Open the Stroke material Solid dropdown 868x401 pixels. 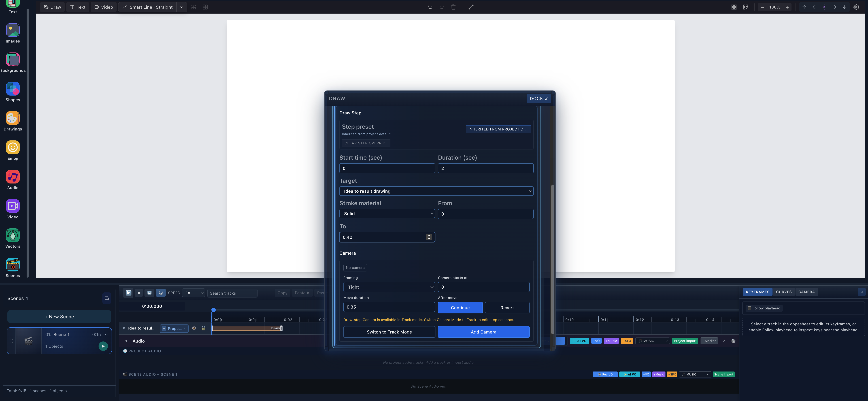pyautogui.click(x=387, y=214)
